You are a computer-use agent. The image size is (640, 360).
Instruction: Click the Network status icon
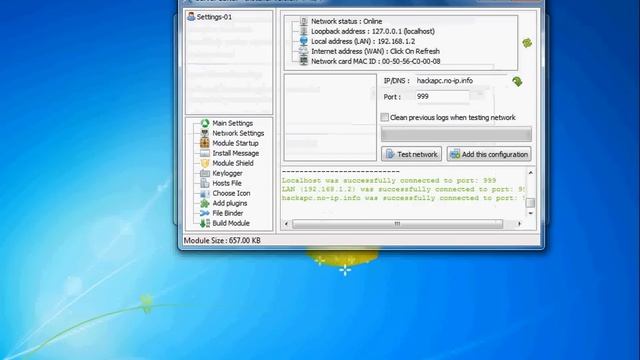[304, 21]
